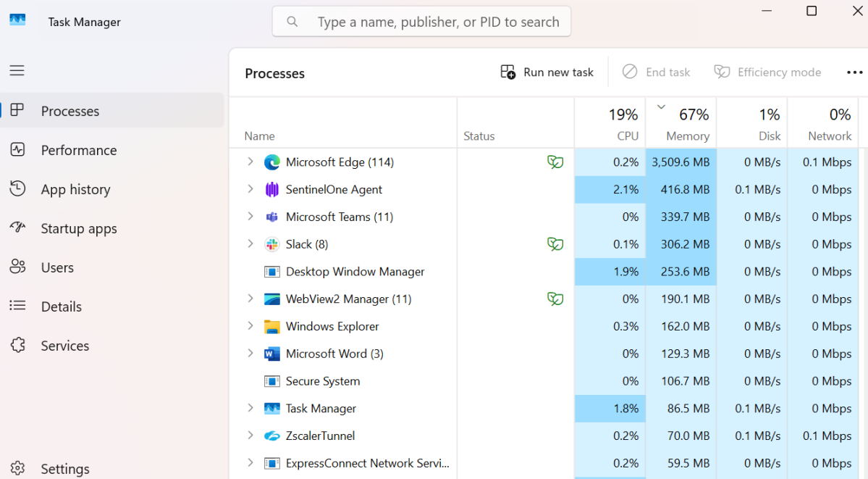Select the Slack process icon
Image resolution: width=868 pixels, height=479 pixels.
coord(271,244)
